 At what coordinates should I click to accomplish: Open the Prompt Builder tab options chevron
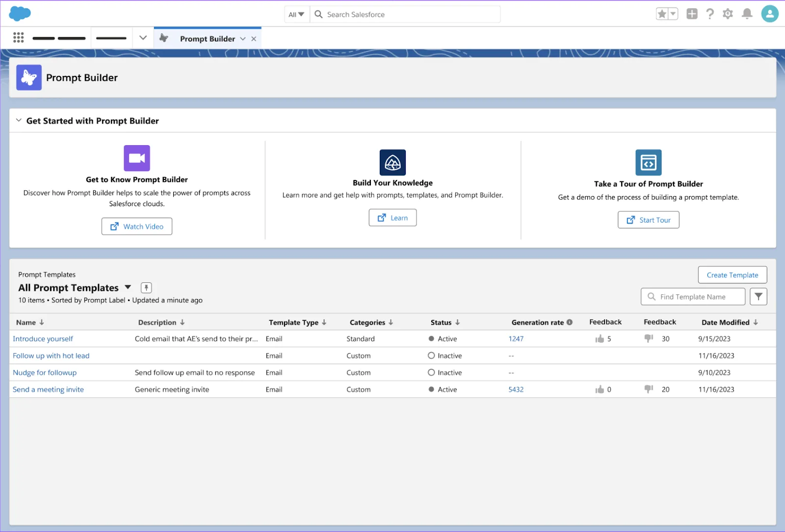[x=243, y=39]
